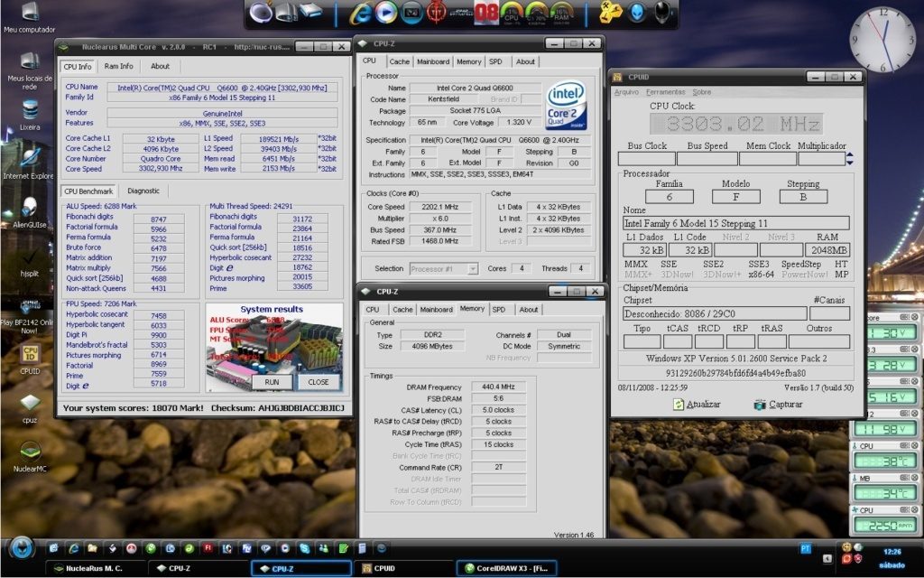
Task: Close the CPU temperature gadget showing 38°C
Action: point(915,445)
